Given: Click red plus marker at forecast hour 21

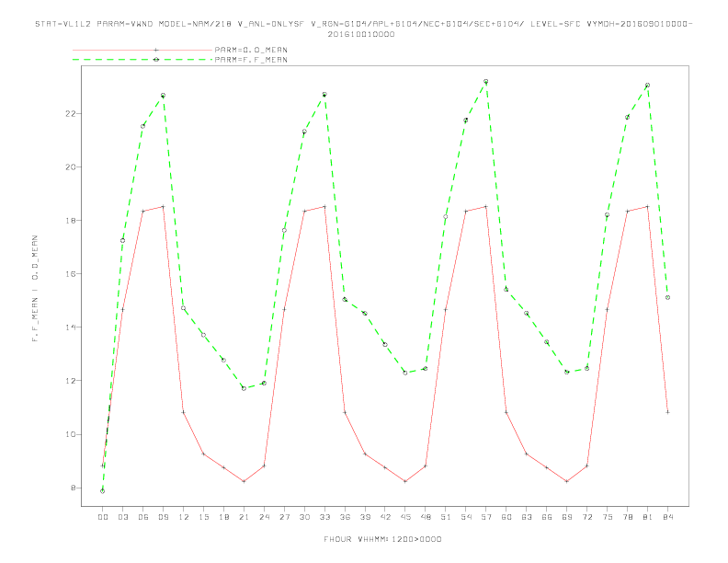Looking at the screenshot, I should 244,481.
